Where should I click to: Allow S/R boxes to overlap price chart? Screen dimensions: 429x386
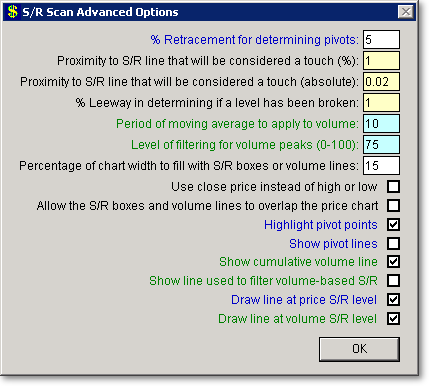[x=393, y=206]
